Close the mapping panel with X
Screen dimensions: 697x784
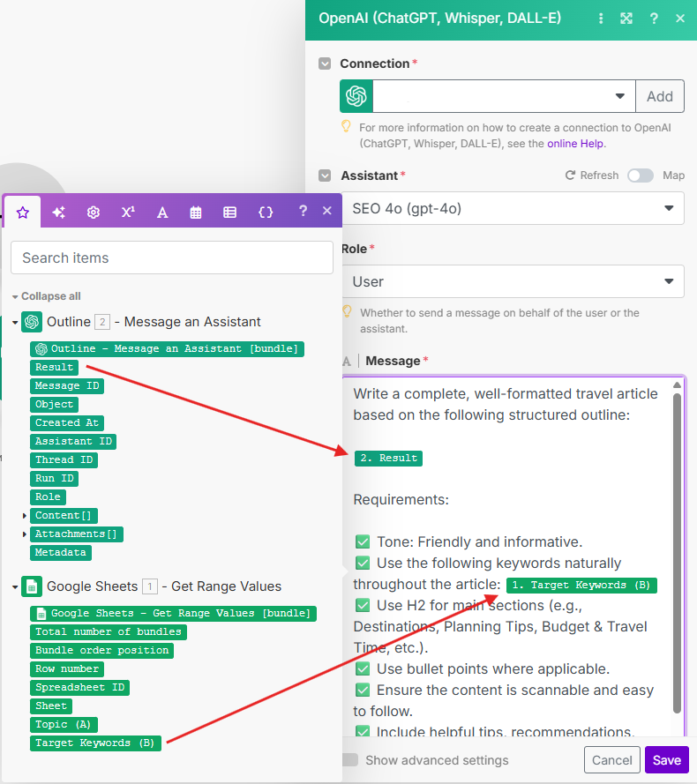pos(327,211)
